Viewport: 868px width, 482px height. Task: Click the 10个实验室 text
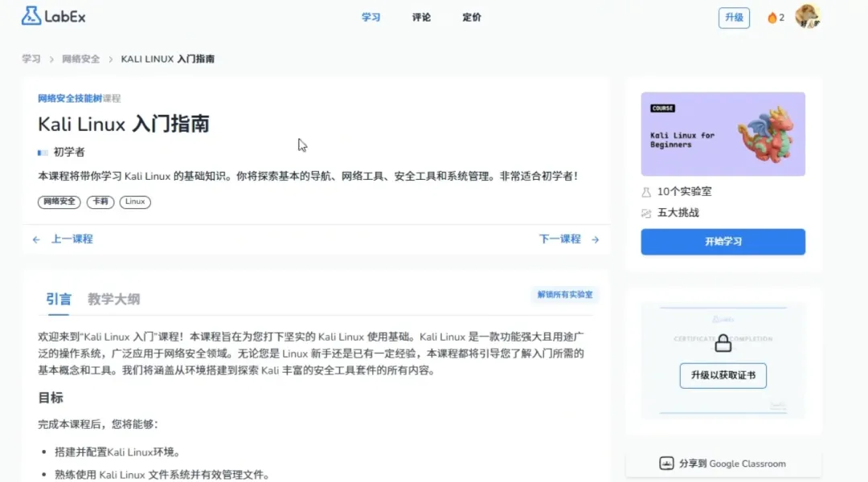684,191
